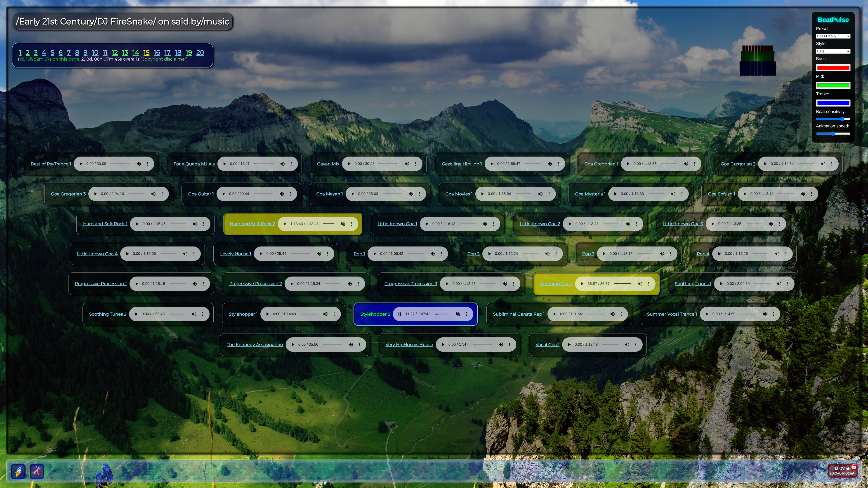
Task: Go to page 7
Action: pyautogui.click(x=69, y=53)
